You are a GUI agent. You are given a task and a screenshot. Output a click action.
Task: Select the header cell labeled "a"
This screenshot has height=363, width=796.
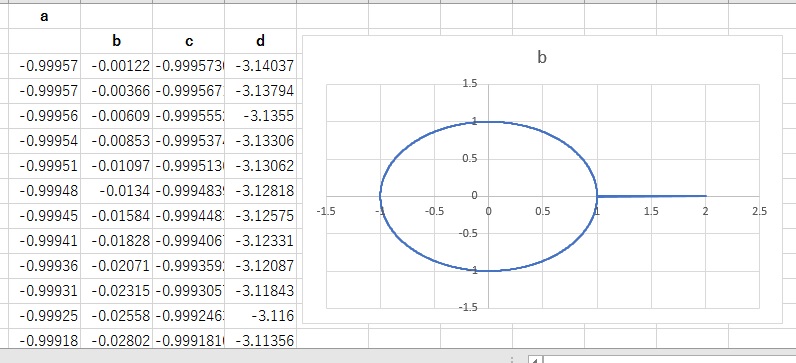(x=44, y=17)
